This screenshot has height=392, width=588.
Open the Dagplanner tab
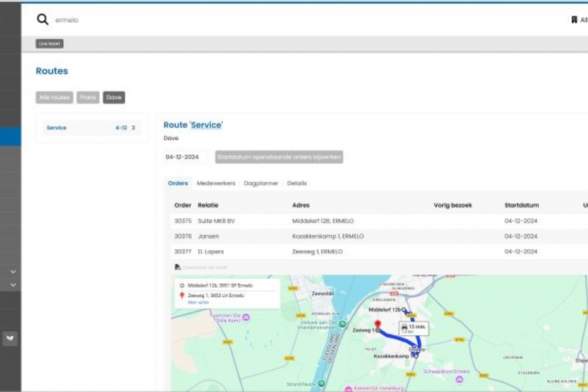261,183
